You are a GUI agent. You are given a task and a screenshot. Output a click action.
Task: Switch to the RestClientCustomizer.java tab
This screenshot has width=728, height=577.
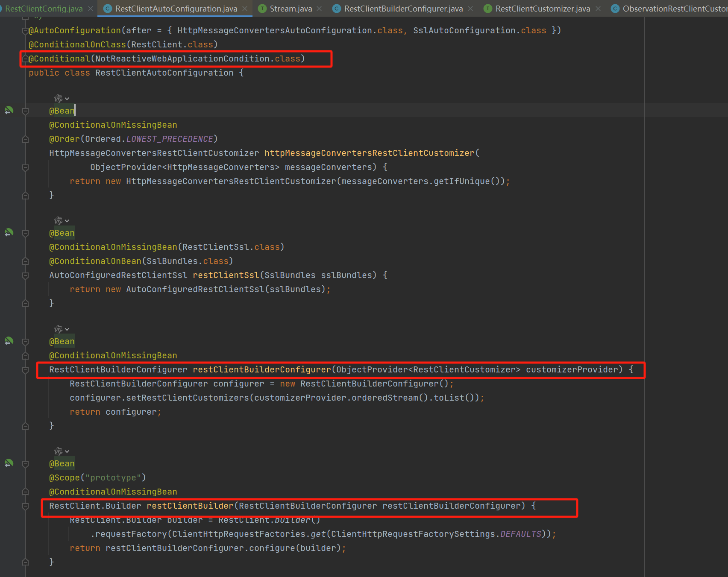coord(543,9)
